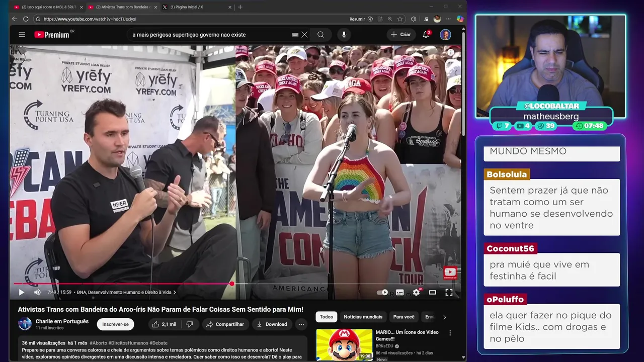Open 'MARIO... Um Ícone dos Video Games' title
The height and width of the screenshot is (362, 644).
(x=407, y=335)
